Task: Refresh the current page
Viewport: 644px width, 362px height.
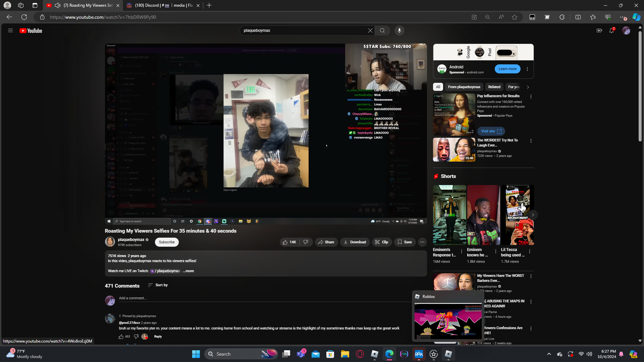Action: 24,17
